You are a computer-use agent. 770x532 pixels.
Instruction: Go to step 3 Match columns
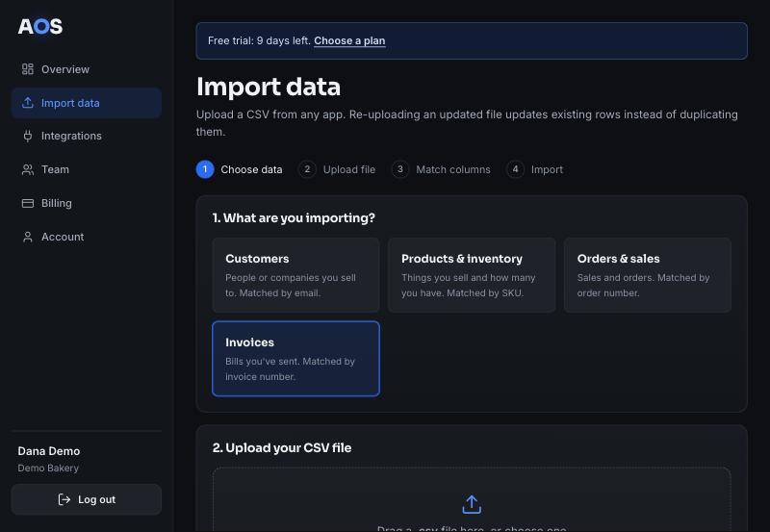[x=441, y=170]
